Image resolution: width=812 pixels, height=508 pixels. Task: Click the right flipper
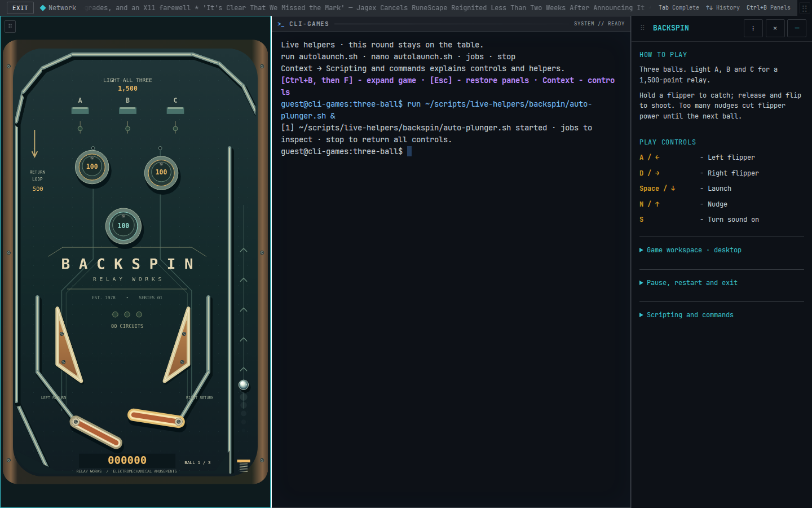[x=156, y=418]
